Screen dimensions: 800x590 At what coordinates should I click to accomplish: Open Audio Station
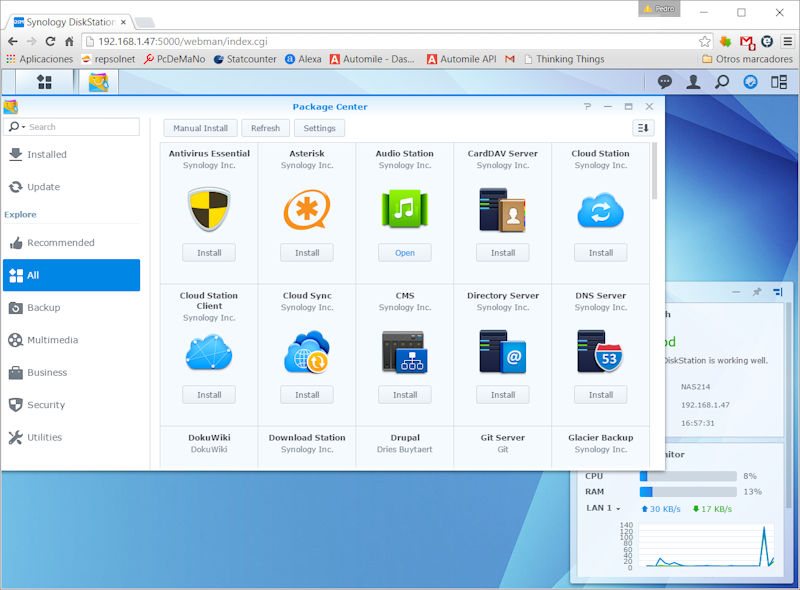click(405, 253)
